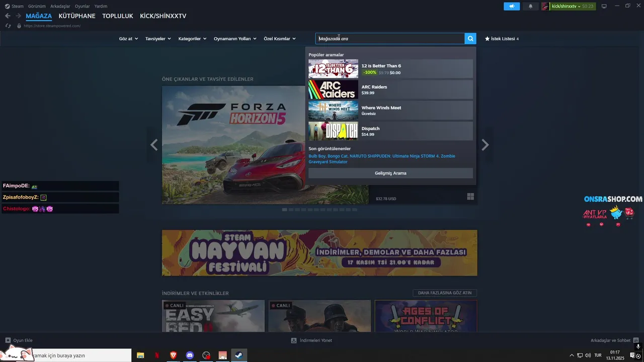Click the Steam taskbar icon
This screenshot has width=644, height=362.
click(x=239, y=355)
